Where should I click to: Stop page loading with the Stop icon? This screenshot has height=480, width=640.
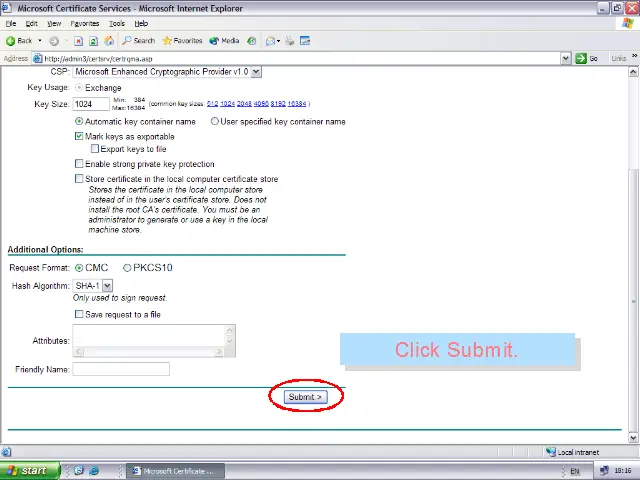(x=78, y=41)
